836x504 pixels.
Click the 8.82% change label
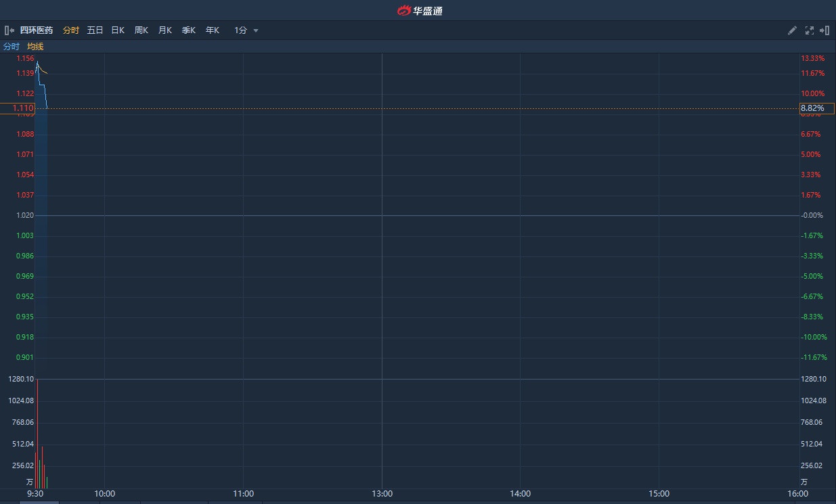812,108
